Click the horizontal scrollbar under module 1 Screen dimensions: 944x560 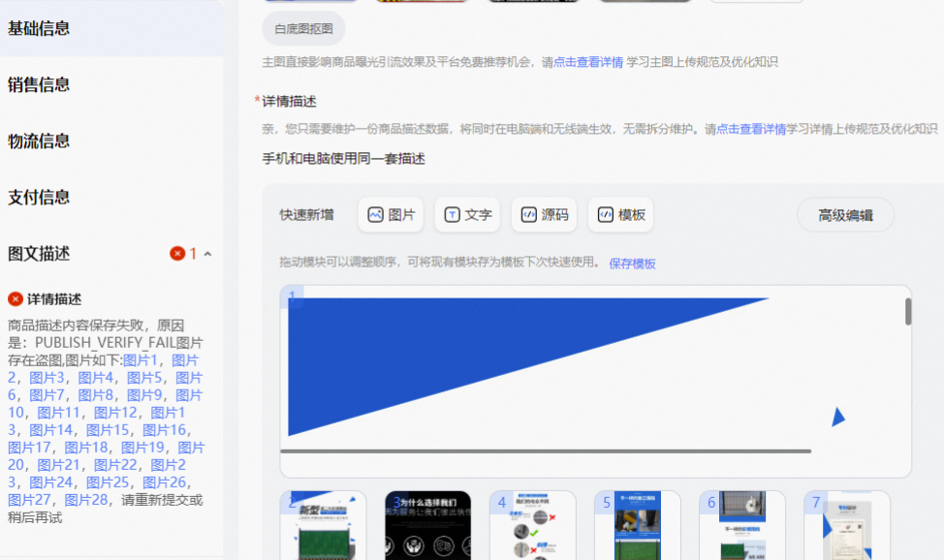(546, 451)
